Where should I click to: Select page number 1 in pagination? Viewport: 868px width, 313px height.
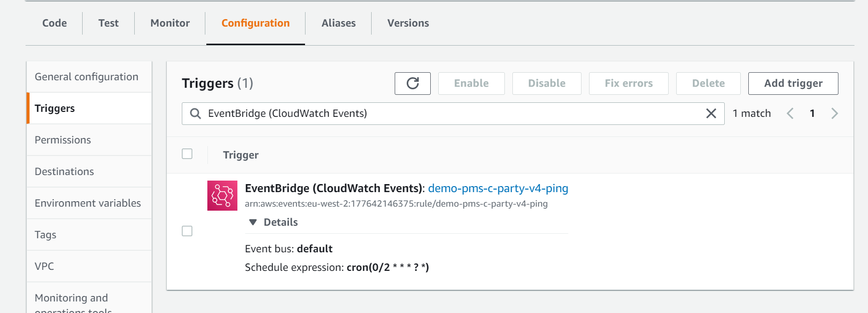coord(812,114)
